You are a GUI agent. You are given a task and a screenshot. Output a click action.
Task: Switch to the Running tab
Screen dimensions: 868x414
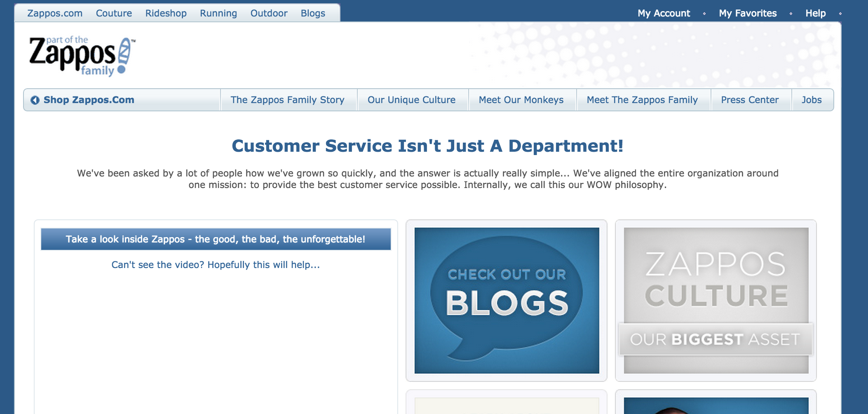(x=218, y=13)
